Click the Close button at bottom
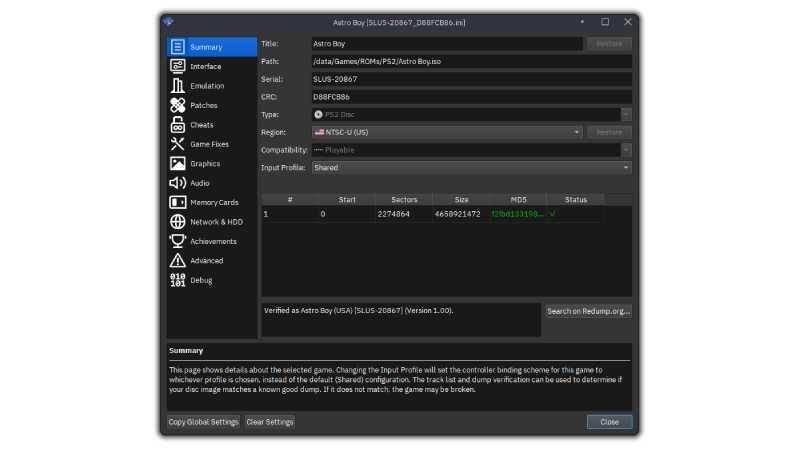 pos(609,422)
